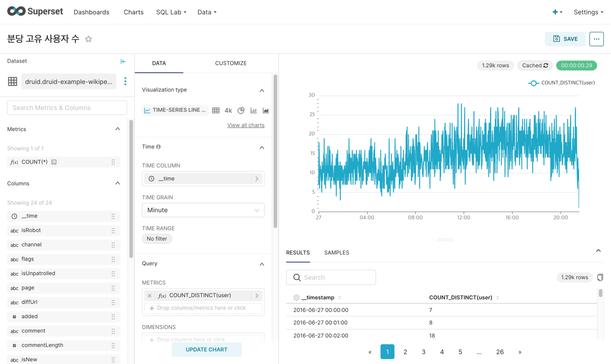Grab the channel column drag handle
The width and height of the screenshot is (611, 364).
(x=113, y=245)
